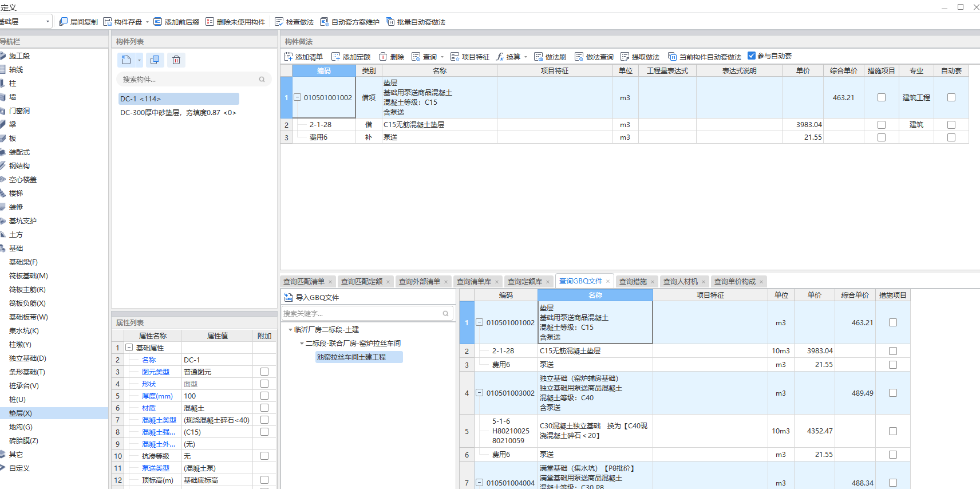The image size is (980, 489).
Task: Click 泵送类型 property link
Action: (155, 468)
